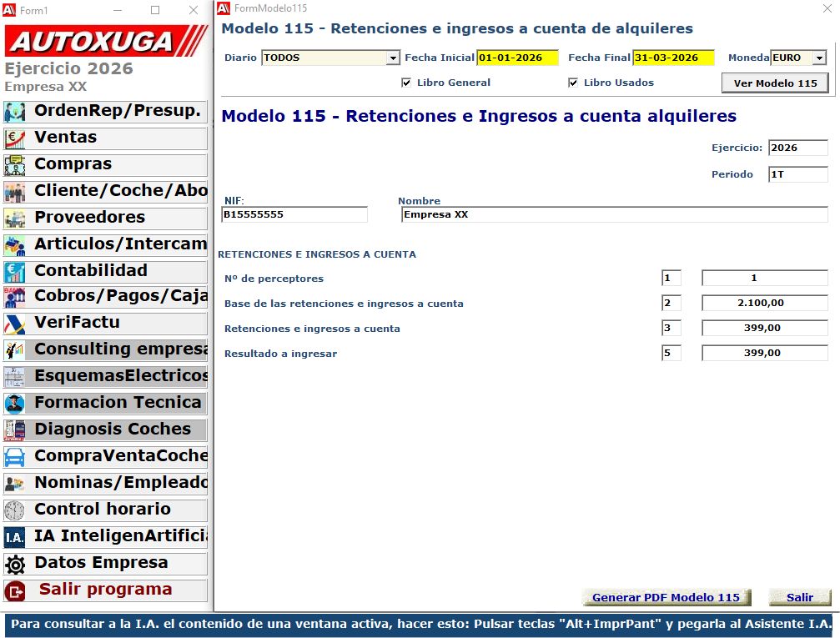Image resolution: width=840 pixels, height=638 pixels.
Task: Click the Compras icon in sidebar
Action: pos(15,165)
